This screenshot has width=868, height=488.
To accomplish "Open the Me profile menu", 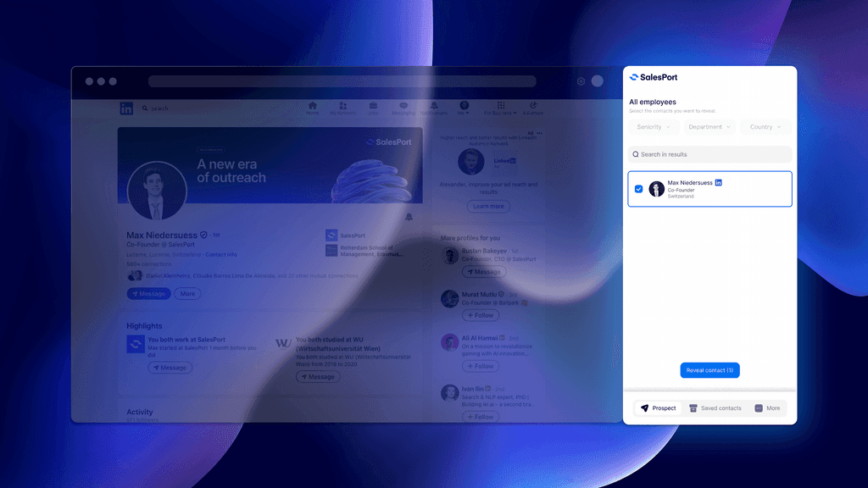I will 464,108.
